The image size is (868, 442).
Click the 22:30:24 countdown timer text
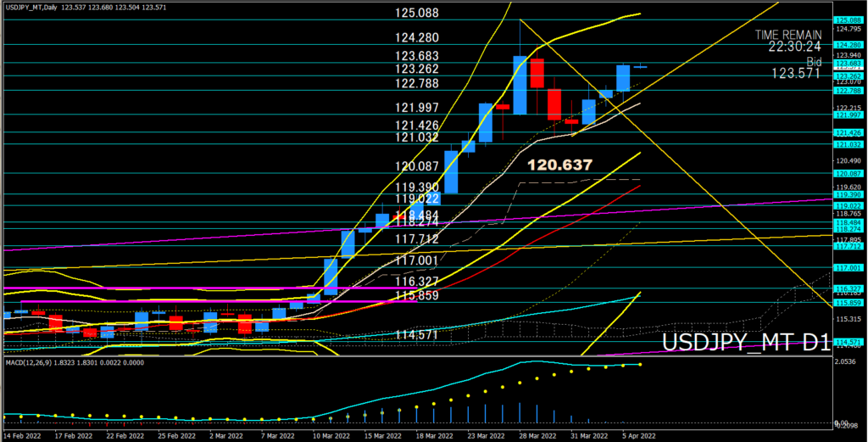point(795,47)
